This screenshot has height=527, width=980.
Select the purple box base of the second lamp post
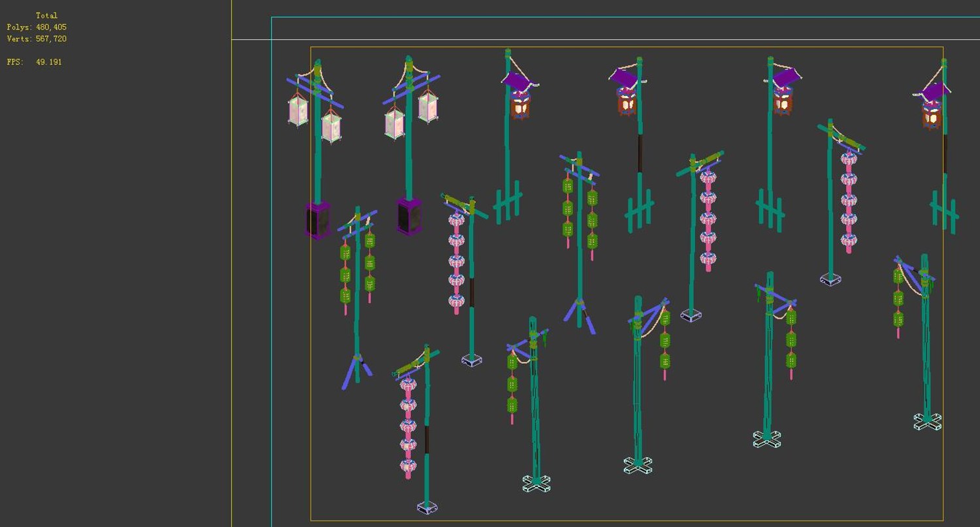point(409,216)
